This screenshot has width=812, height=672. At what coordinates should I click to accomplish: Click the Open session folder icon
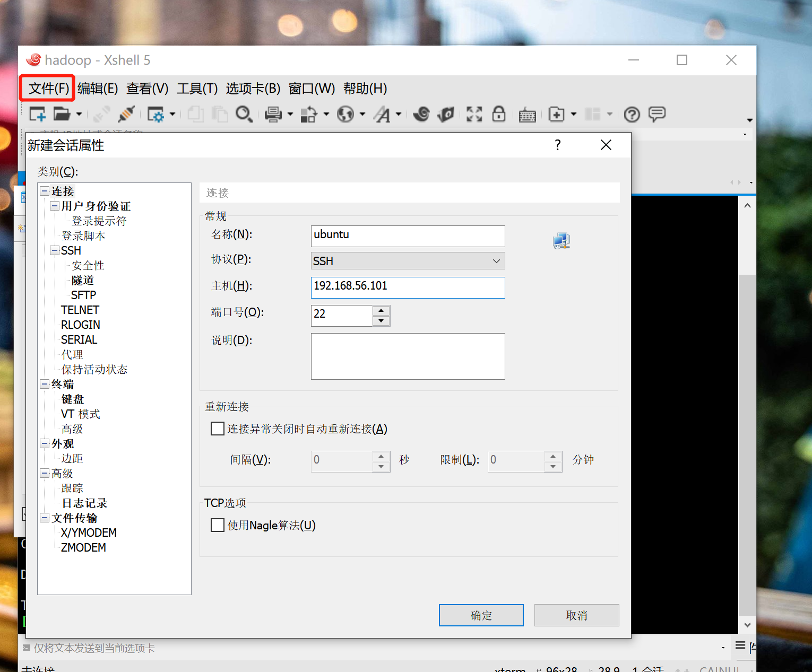coord(62,114)
